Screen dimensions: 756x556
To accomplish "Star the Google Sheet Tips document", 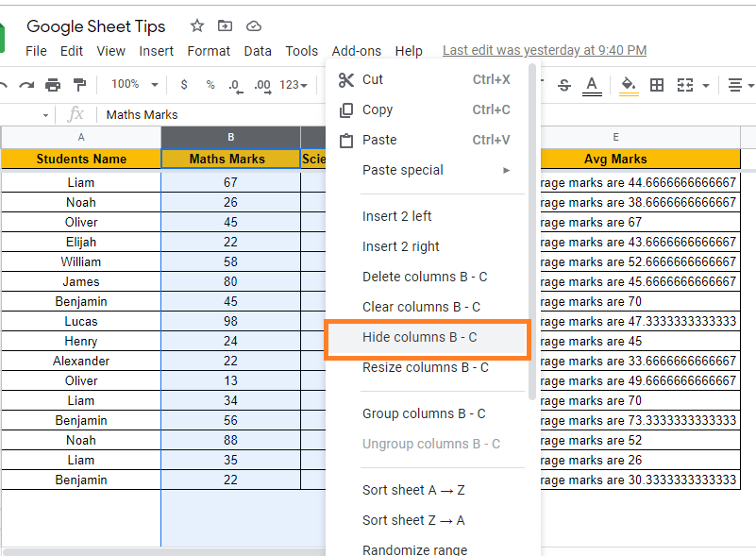I will pyautogui.click(x=197, y=25).
